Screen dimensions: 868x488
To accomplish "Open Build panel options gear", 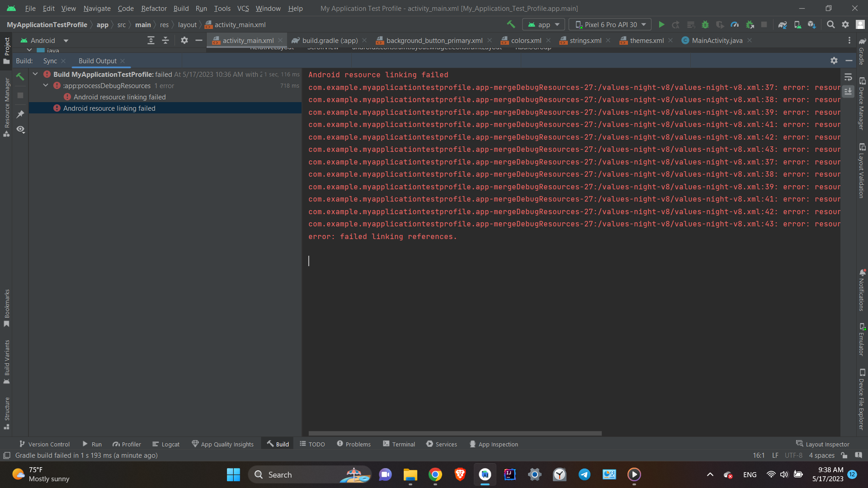I will pos(834,61).
